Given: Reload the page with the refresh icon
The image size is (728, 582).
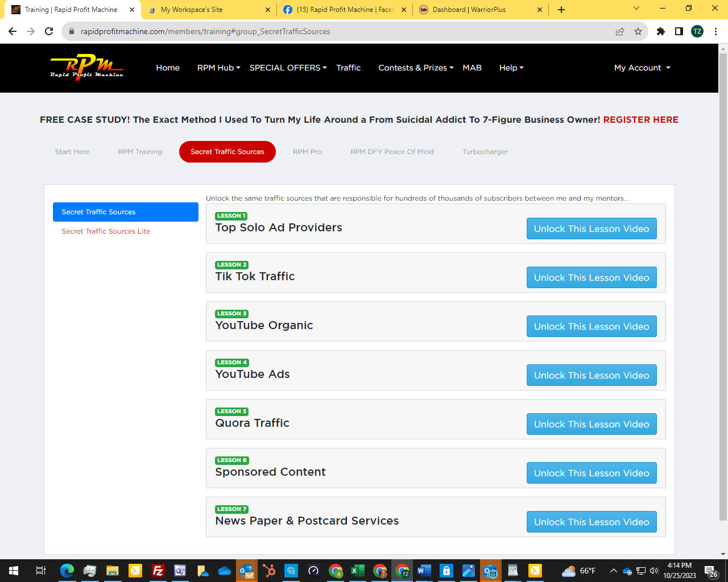Looking at the screenshot, I should point(49,31).
